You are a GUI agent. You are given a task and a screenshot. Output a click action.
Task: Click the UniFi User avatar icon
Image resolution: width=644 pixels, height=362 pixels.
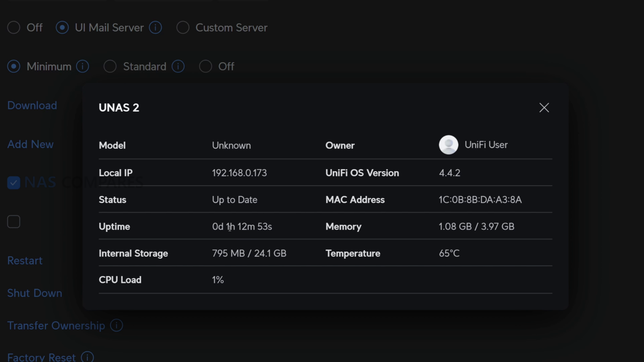click(x=449, y=145)
